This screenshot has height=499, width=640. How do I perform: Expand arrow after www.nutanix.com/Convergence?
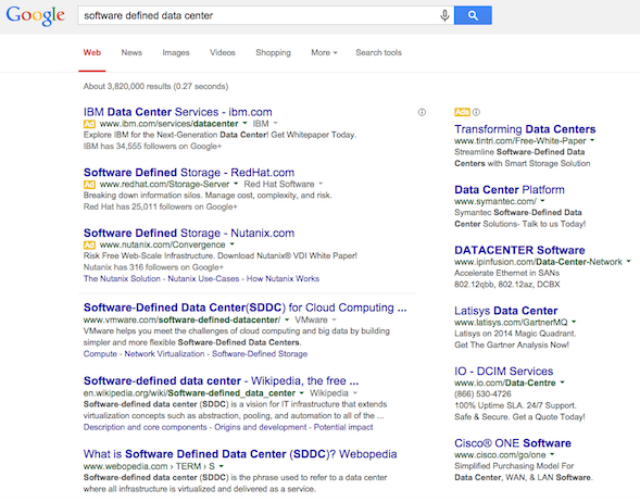[x=232, y=244]
